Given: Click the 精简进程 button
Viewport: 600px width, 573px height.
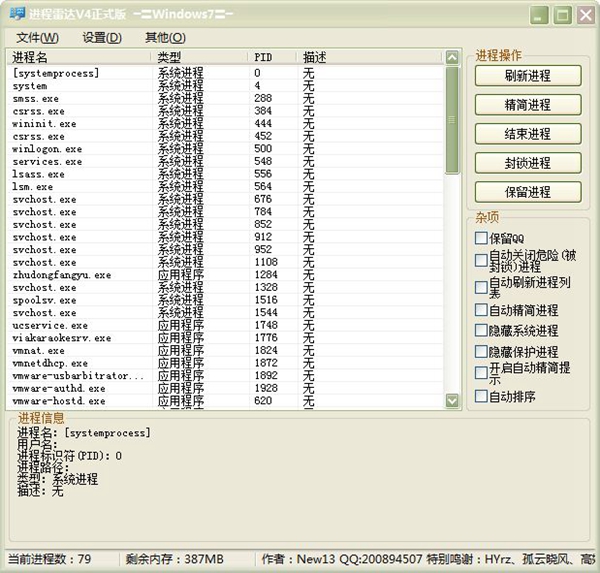Looking at the screenshot, I should (528, 105).
